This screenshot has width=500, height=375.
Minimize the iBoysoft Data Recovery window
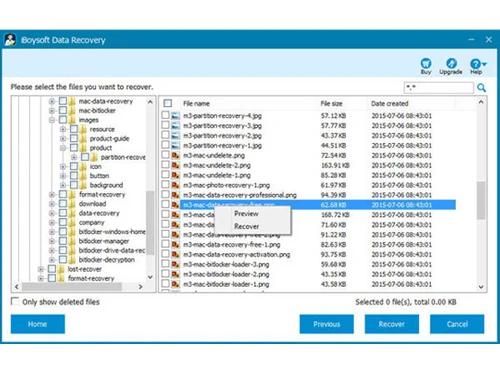point(471,40)
